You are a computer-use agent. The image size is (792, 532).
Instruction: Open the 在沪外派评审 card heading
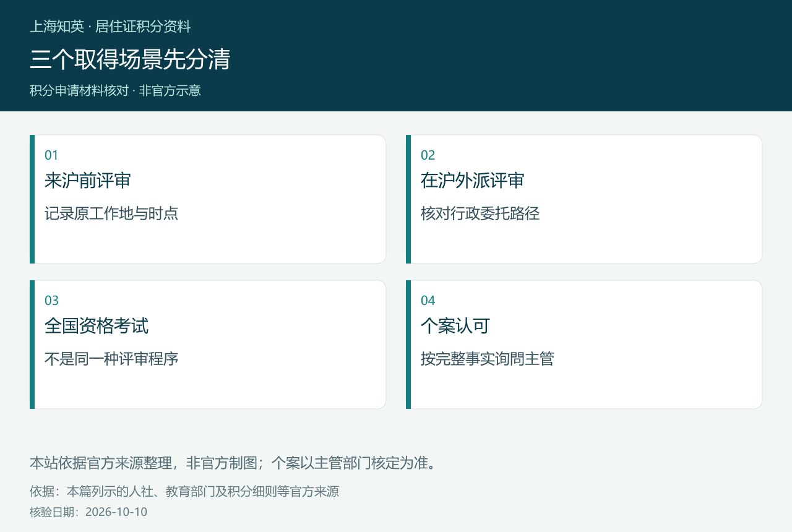pyautogui.click(x=473, y=181)
